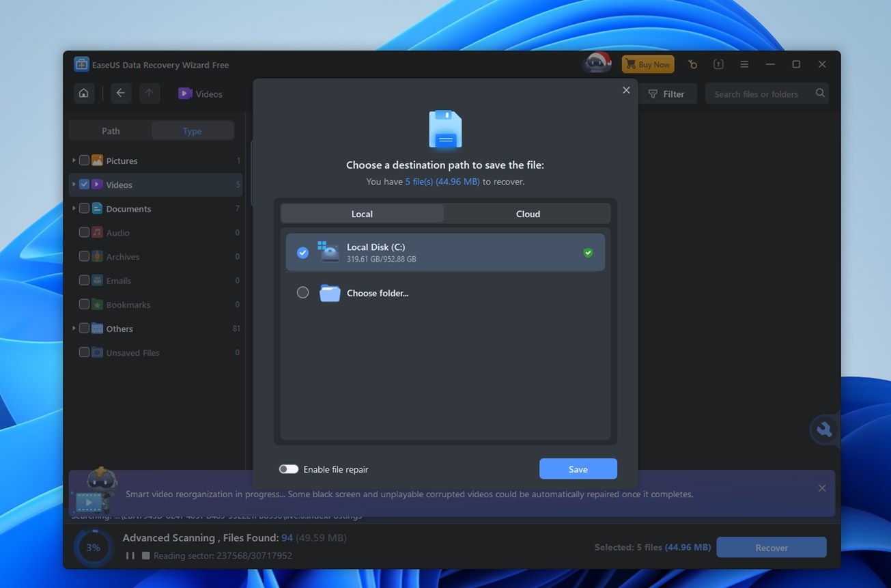Check the Pictures checkbox
This screenshot has width=891, height=588.
pos(84,160)
